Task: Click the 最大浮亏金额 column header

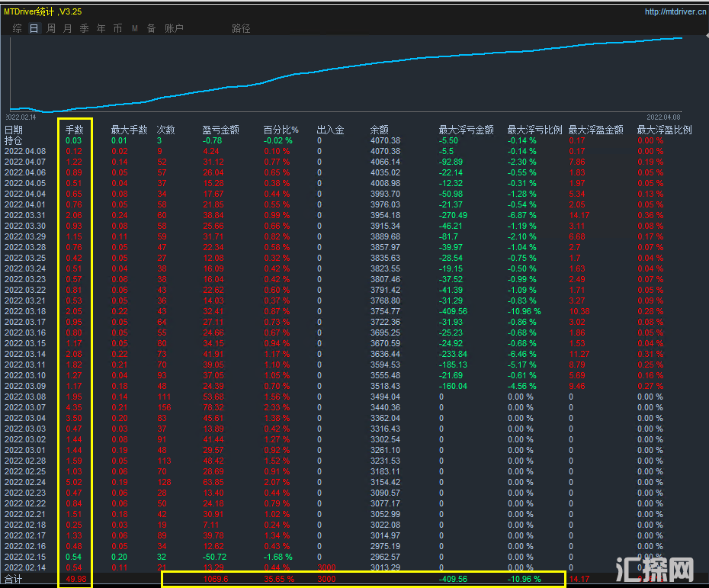Action: pyautogui.click(x=466, y=130)
